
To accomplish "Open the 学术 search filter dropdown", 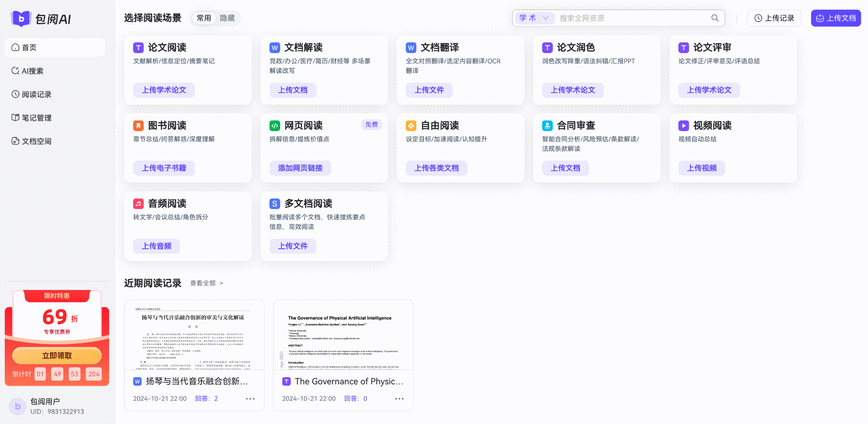I will tap(534, 18).
